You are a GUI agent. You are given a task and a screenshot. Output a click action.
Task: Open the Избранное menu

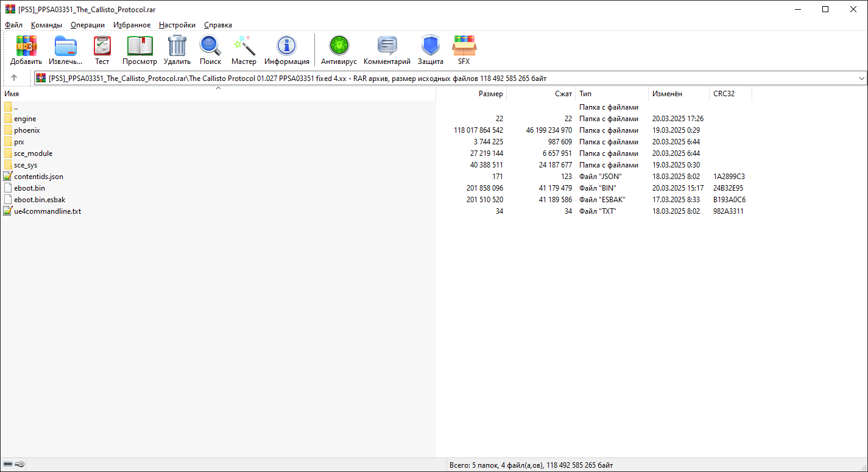point(132,25)
